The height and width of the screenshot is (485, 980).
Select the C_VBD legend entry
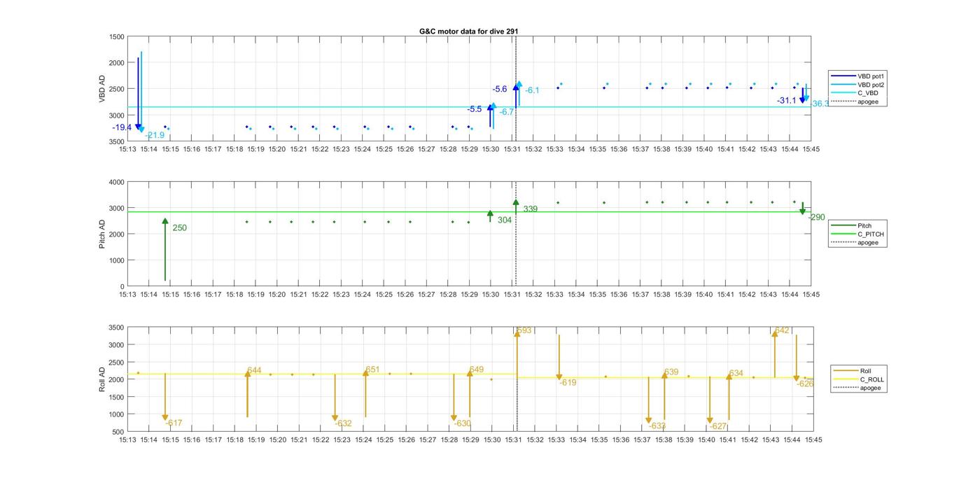(854, 93)
